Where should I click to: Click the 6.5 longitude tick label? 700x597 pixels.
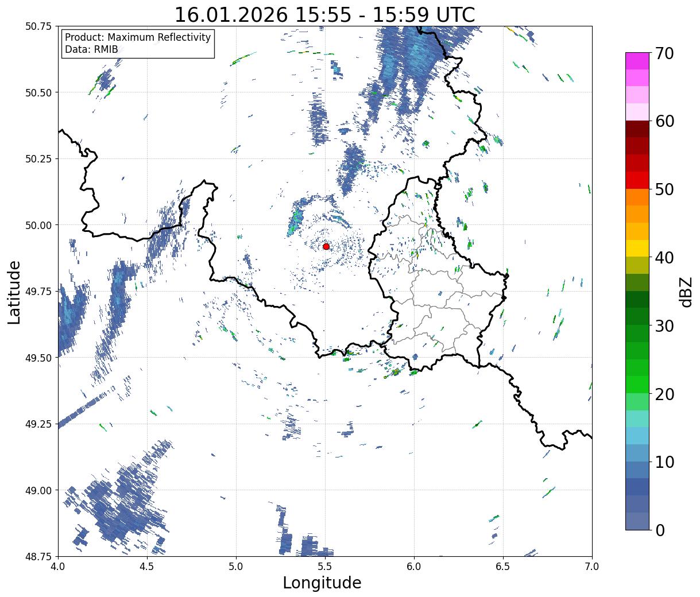503,567
